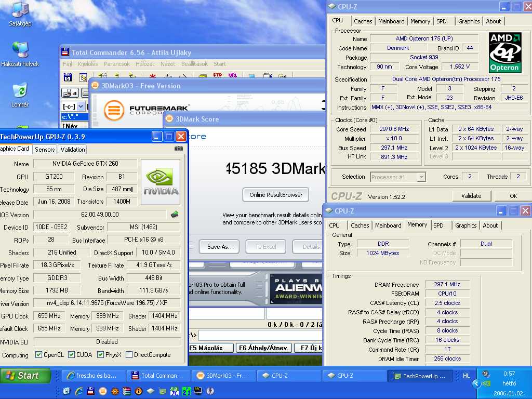Viewport: 532px width, 399px height.
Task: Open the Start menu
Action: coord(25,376)
